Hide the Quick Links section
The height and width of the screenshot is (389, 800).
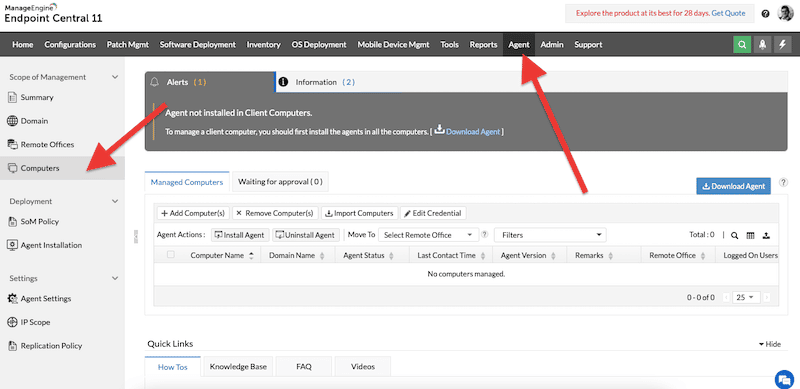[x=770, y=344]
